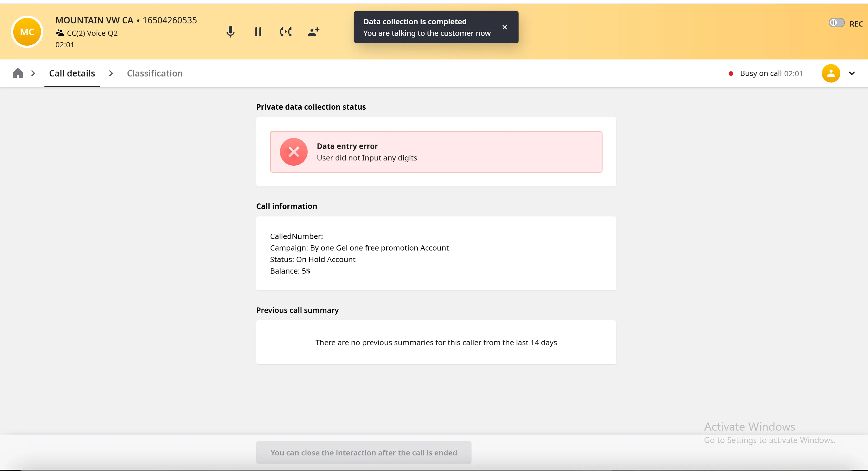868x471 pixels.
Task: Click the CalledNumber field label
Action: 296,237
